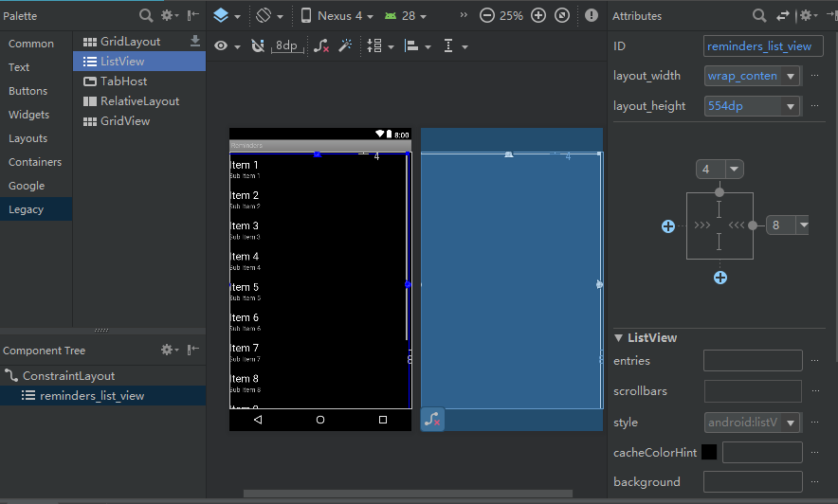Show warnings and errors icon
838x504 pixels.
(x=592, y=15)
